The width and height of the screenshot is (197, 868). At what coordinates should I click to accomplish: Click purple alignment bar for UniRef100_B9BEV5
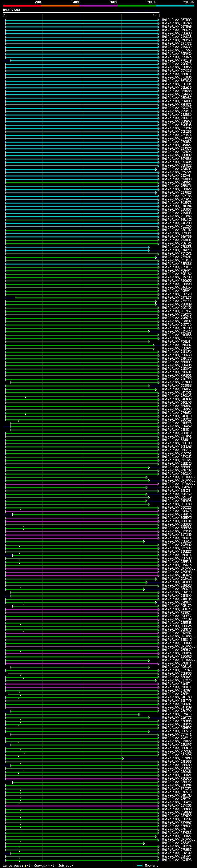click(82, 518)
